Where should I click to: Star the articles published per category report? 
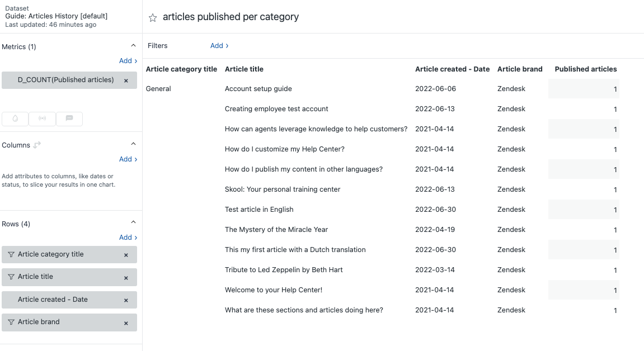(x=153, y=18)
